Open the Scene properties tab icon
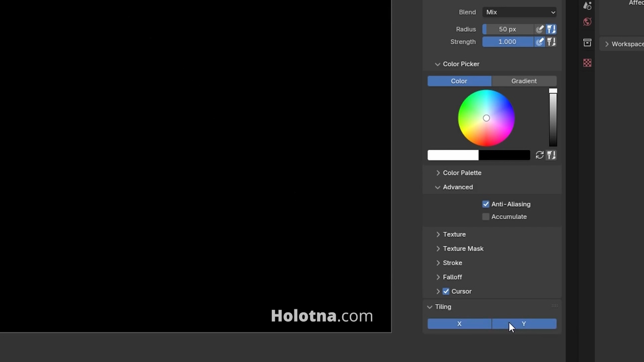The width and height of the screenshot is (644, 362). [x=587, y=5]
